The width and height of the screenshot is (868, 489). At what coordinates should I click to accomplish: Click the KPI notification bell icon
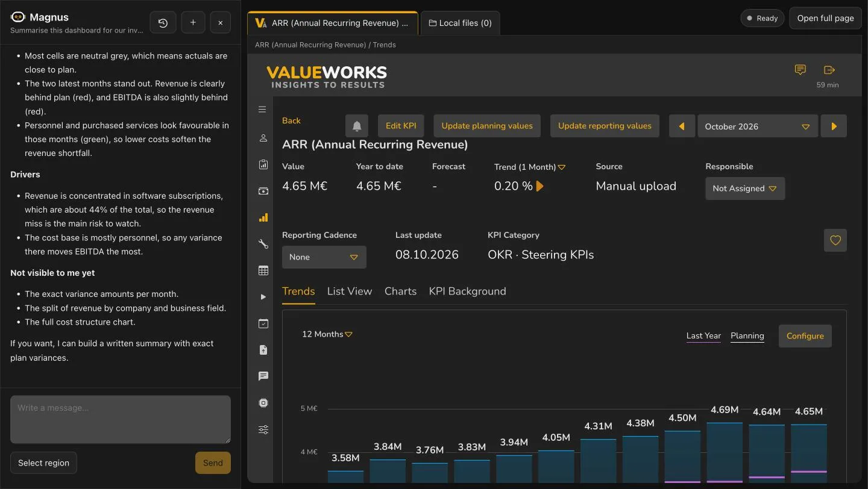(357, 126)
